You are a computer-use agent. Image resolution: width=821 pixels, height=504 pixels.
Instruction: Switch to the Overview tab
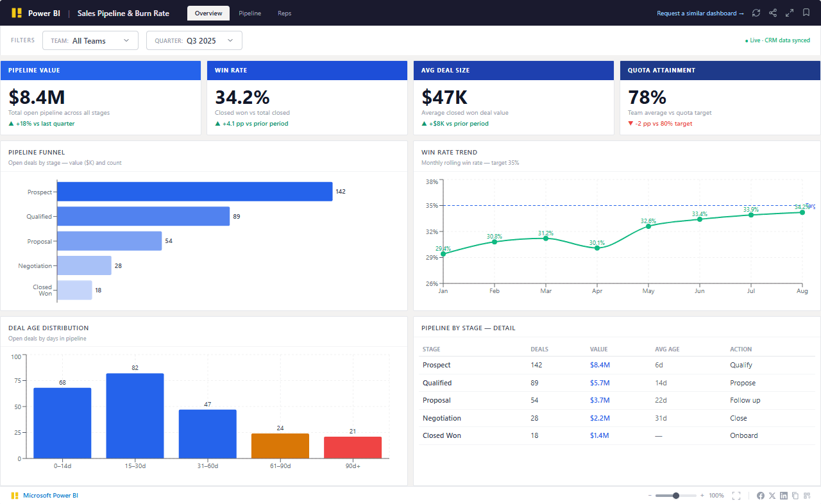click(208, 13)
